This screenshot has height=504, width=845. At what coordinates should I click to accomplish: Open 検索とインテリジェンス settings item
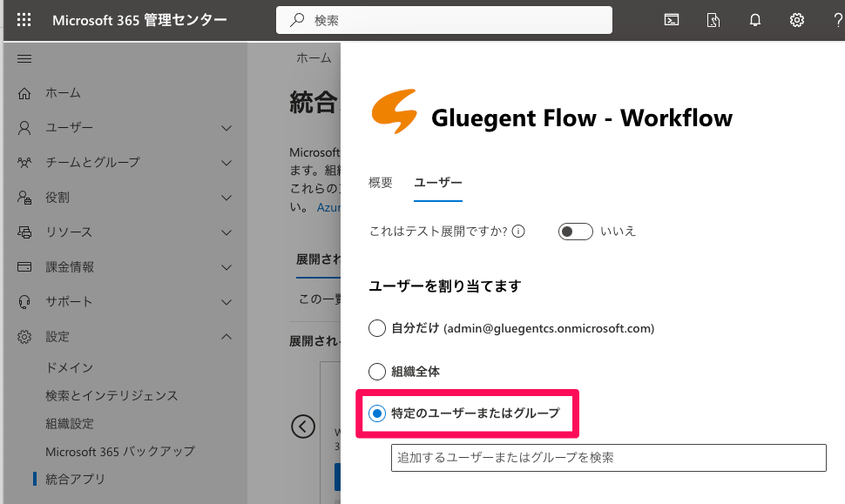click(112, 396)
